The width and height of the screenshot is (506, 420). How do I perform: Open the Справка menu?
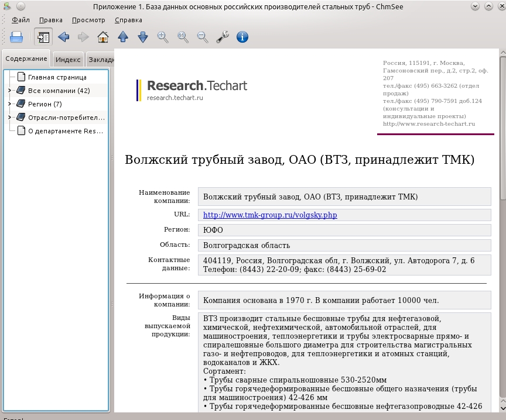(x=128, y=20)
